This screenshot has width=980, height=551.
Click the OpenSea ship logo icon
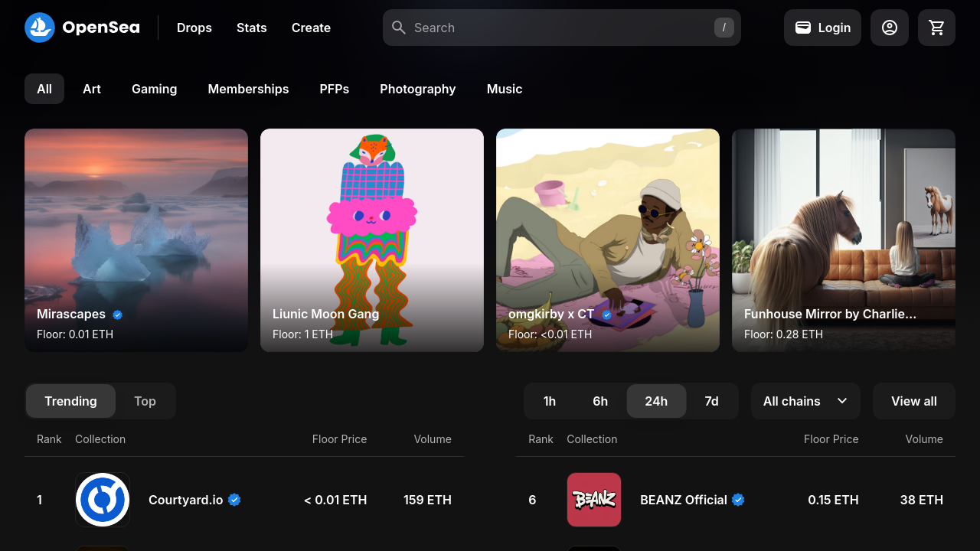[x=40, y=28]
